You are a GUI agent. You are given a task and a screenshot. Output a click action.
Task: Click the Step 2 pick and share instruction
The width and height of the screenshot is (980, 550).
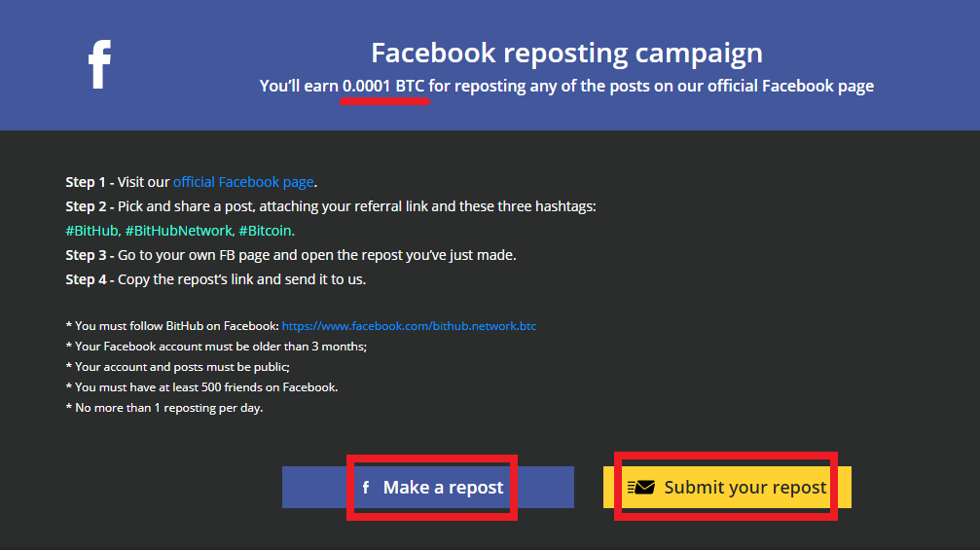click(x=331, y=206)
